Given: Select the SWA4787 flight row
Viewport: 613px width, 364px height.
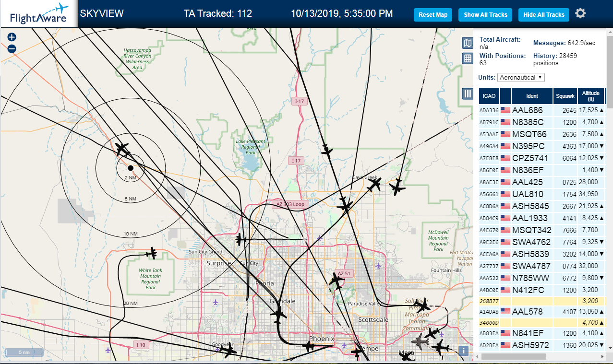Looking at the screenshot, I should coord(541,266).
